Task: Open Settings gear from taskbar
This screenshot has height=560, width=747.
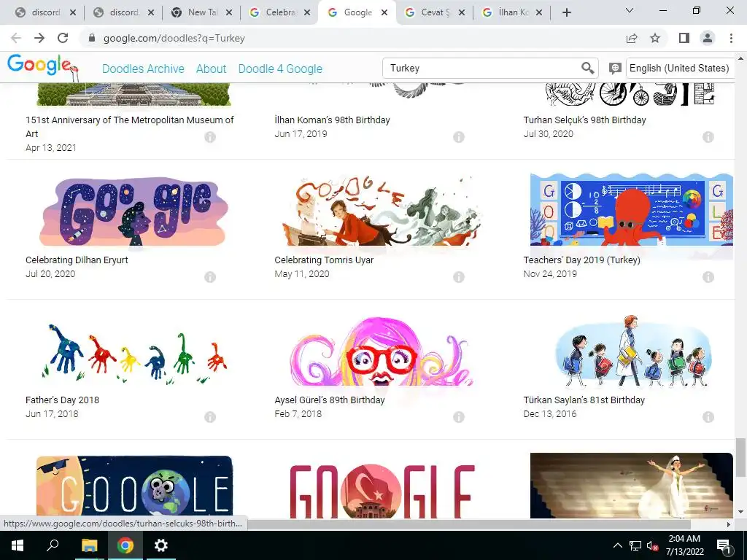Action: [x=161, y=545]
